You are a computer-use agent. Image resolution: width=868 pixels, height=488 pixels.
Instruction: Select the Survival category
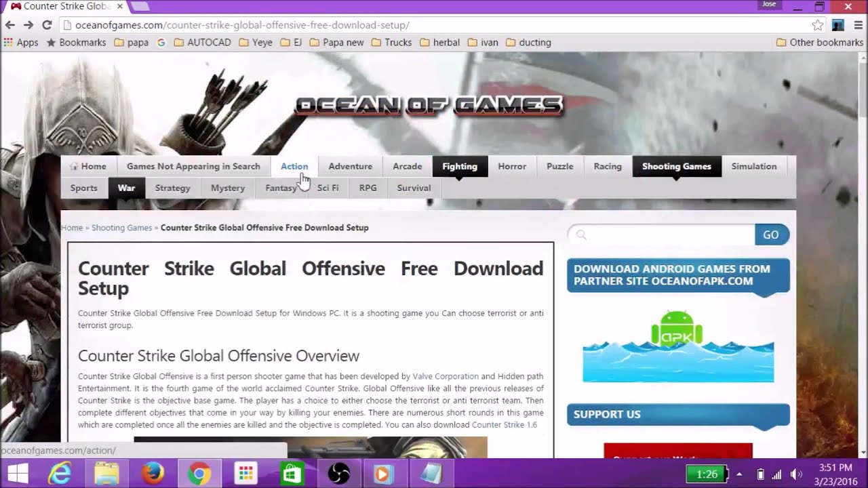[414, 188]
